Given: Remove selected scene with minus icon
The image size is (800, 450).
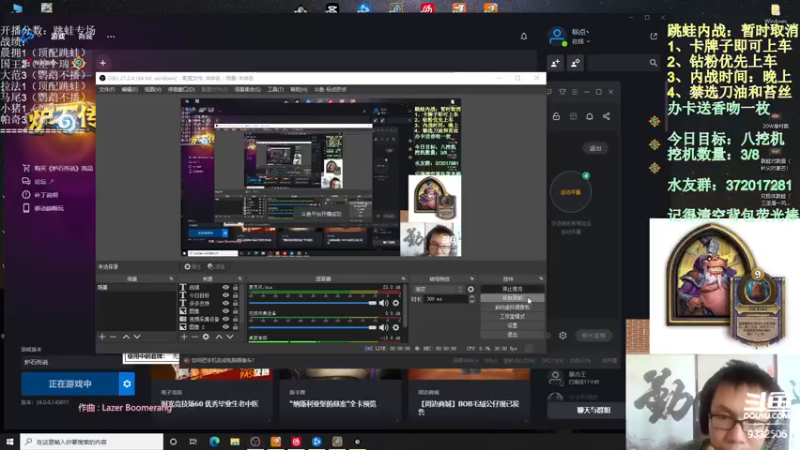Looking at the screenshot, I should coord(113,337).
